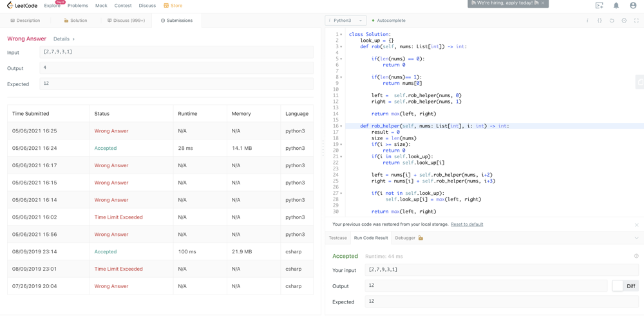
Task: Select the Run Code Result tab
Action: point(371,238)
